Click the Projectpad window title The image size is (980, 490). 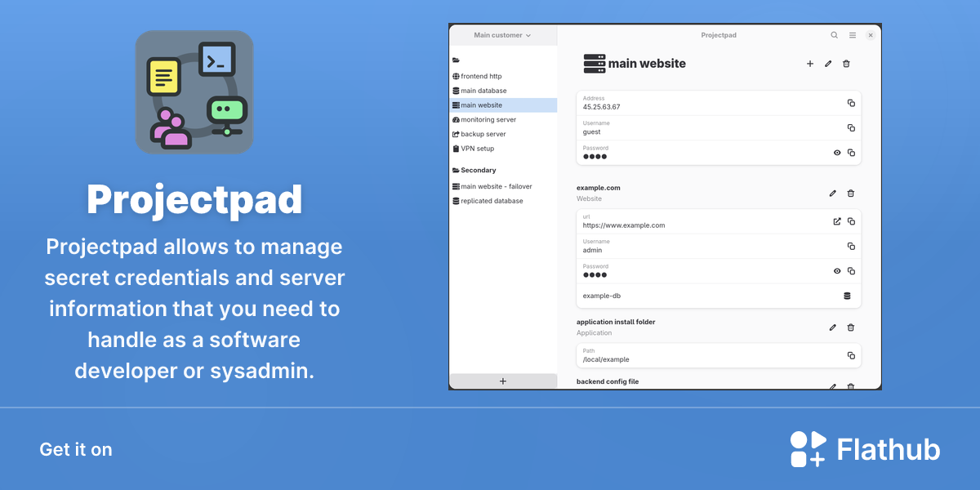point(719,35)
